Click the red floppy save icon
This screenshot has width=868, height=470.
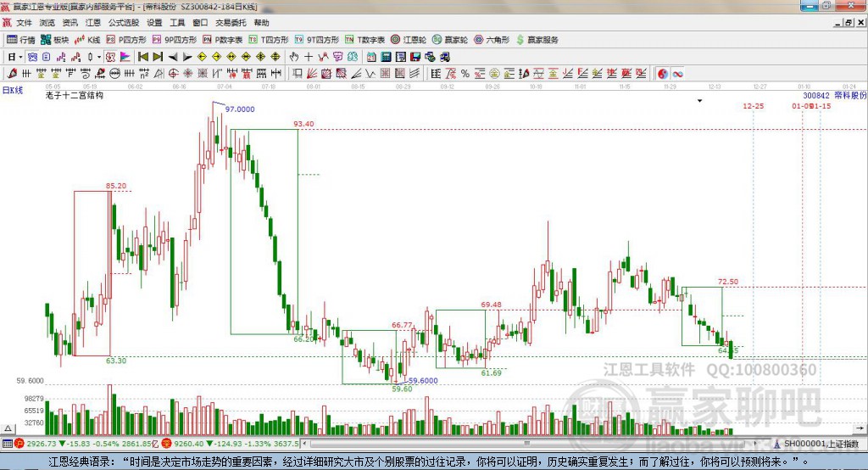(x=415, y=57)
